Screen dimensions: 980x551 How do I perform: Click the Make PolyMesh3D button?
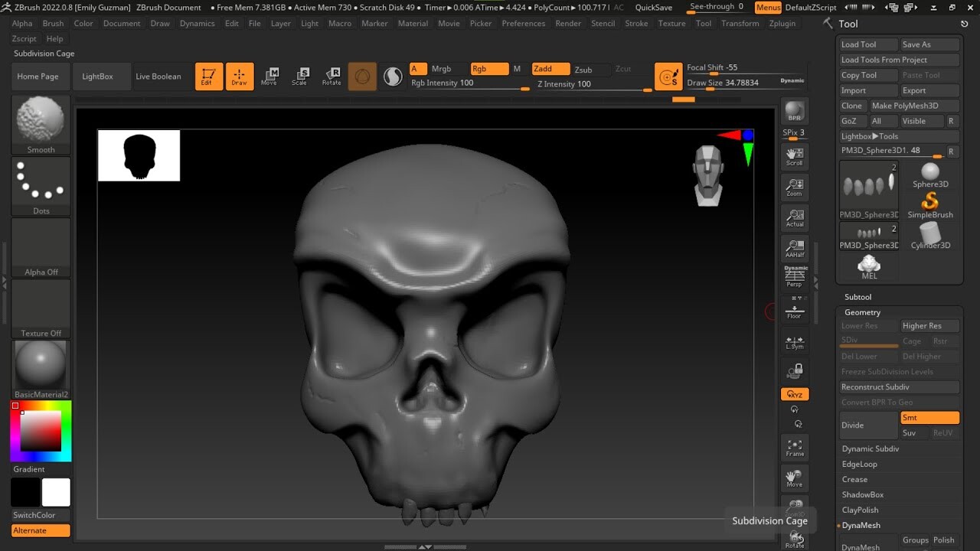point(914,106)
